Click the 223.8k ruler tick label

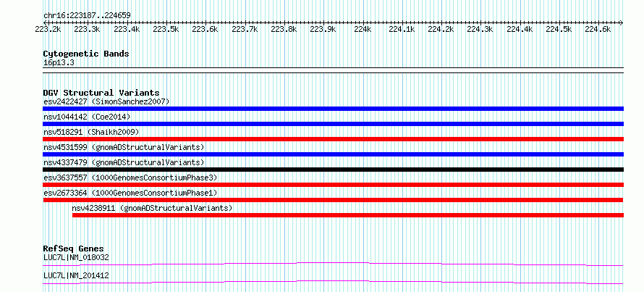284,29
